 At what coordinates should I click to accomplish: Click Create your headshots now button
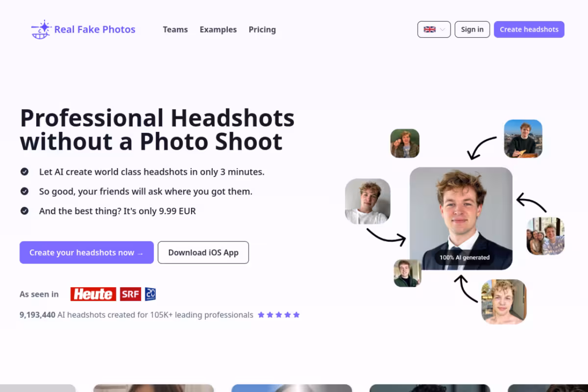(87, 252)
